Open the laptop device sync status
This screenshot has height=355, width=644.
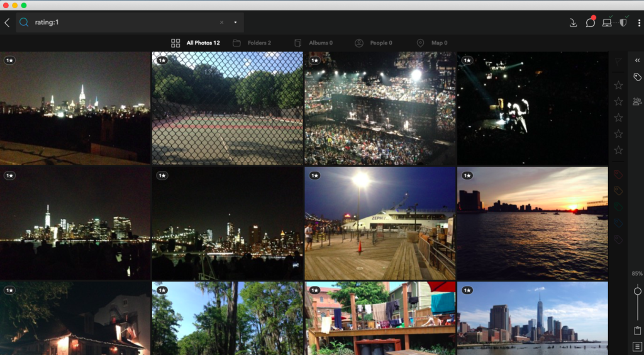tap(607, 23)
